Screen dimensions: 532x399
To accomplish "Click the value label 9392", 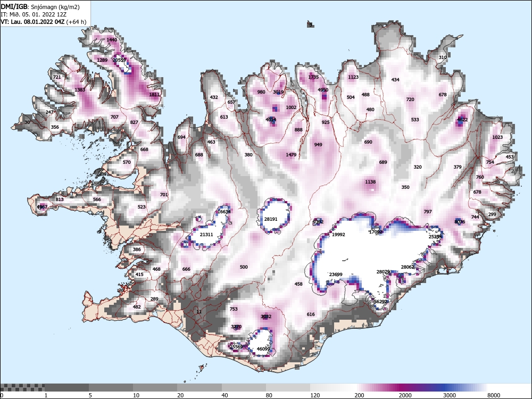I will coord(318,222).
